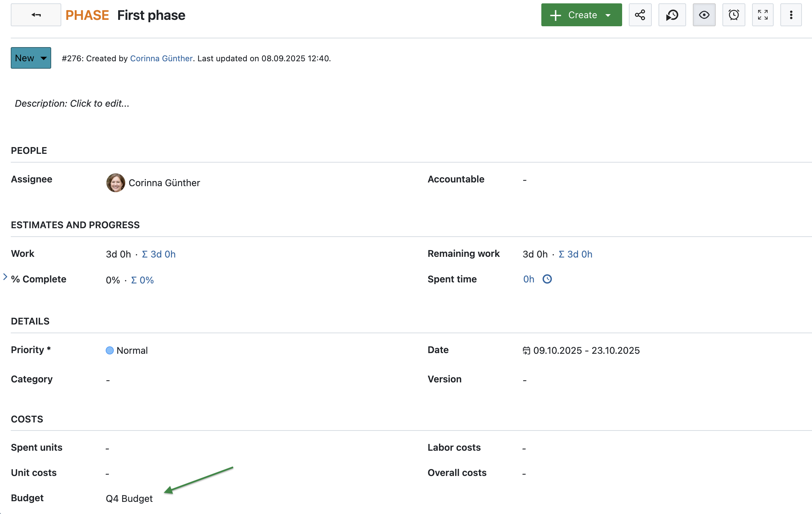Activate the baseline comparison icon
This screenshot has height=514, width=812.
672,15
